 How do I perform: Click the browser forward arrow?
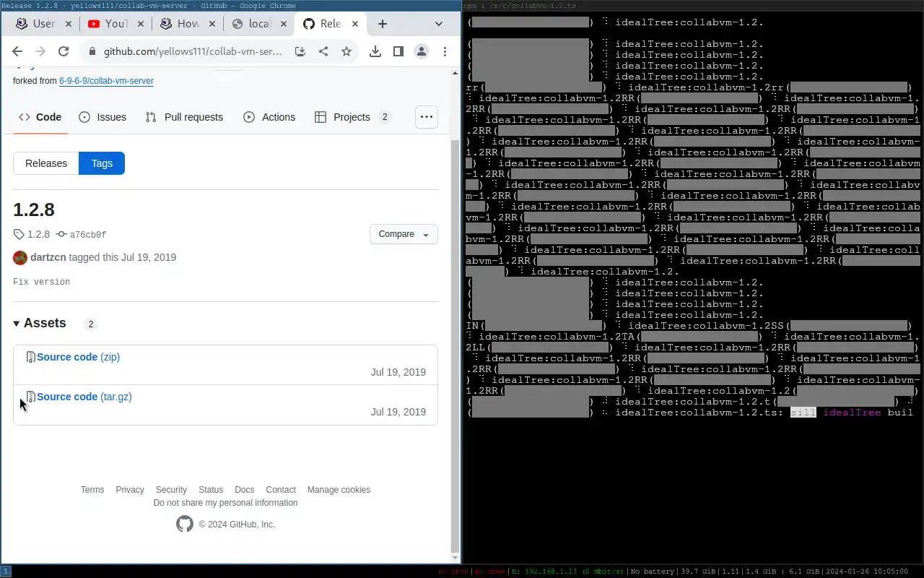(x=40, y=51)
